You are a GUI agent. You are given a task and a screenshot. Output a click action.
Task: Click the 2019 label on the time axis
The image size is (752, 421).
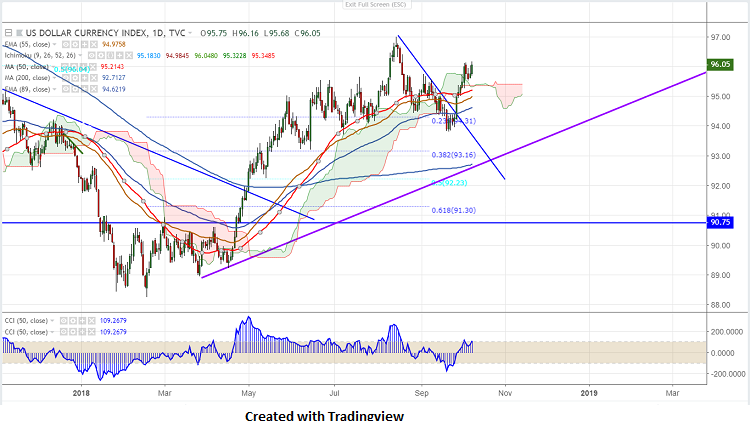point(589,393)
